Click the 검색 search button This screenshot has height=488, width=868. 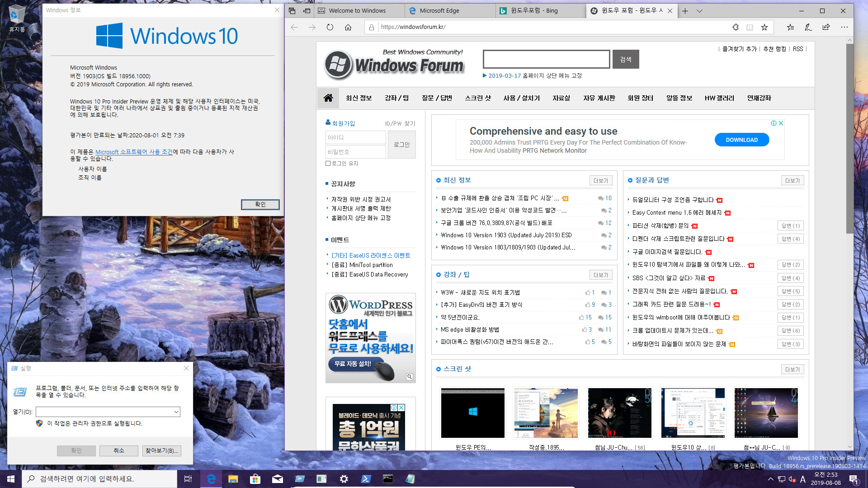pyautogui.click(x=626, y=60)
